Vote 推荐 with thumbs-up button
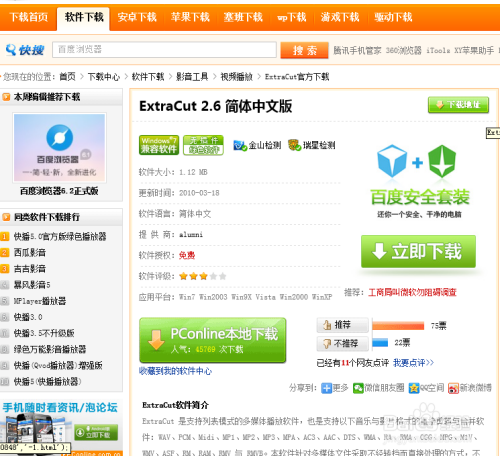 [343, 325]
